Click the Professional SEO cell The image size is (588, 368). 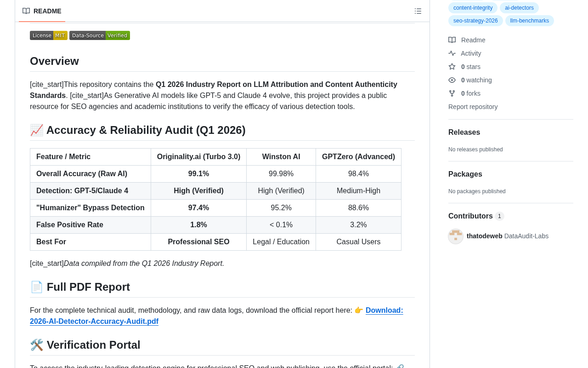[198, 242]
